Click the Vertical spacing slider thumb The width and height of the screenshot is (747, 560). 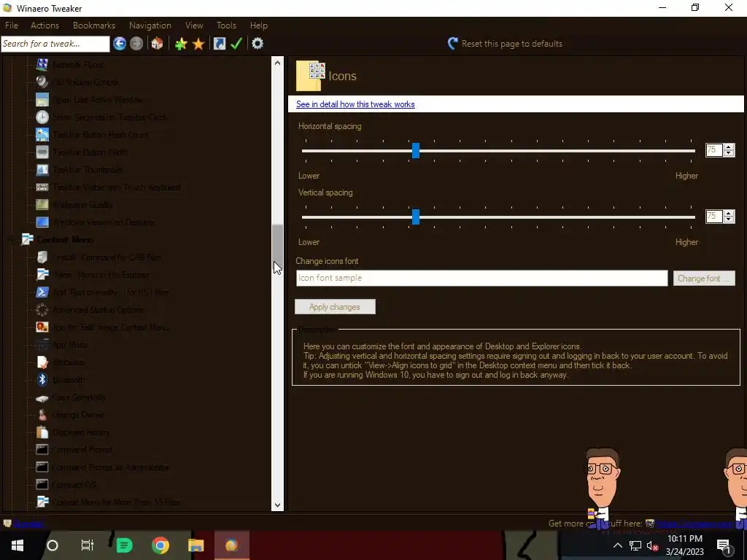point(416,217)
